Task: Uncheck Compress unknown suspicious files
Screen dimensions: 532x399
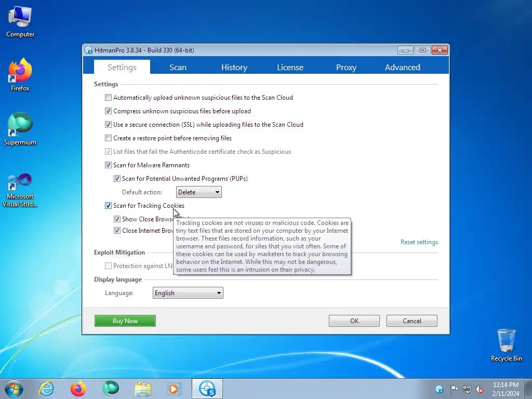Action: [108, 111]
